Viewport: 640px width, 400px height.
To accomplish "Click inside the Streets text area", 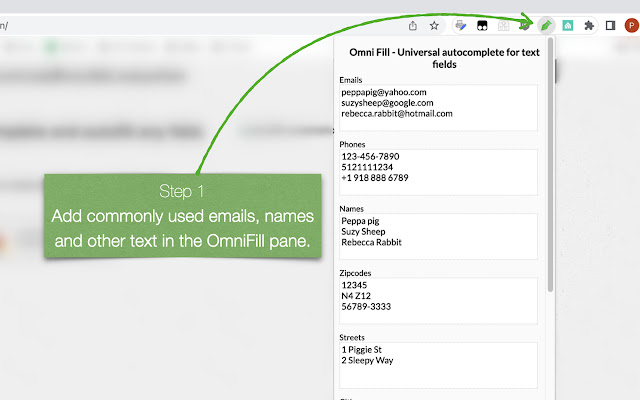I will (438, 365).
